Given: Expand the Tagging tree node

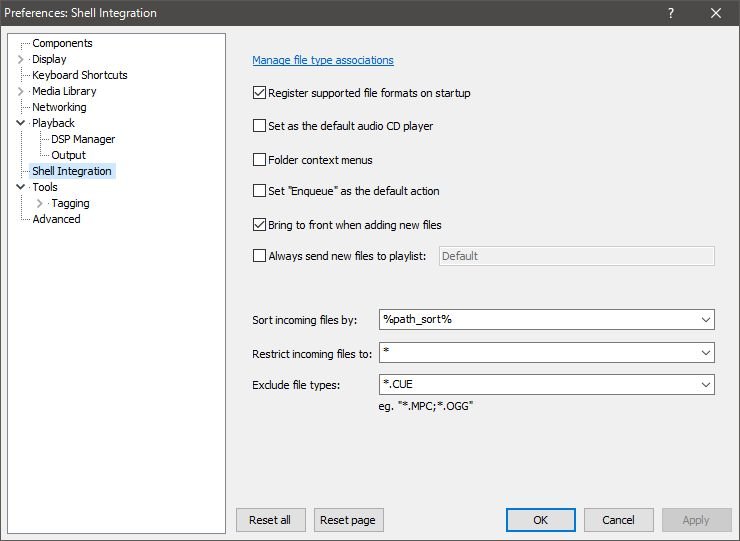Looking at the screenshot, I should (40, 203).
